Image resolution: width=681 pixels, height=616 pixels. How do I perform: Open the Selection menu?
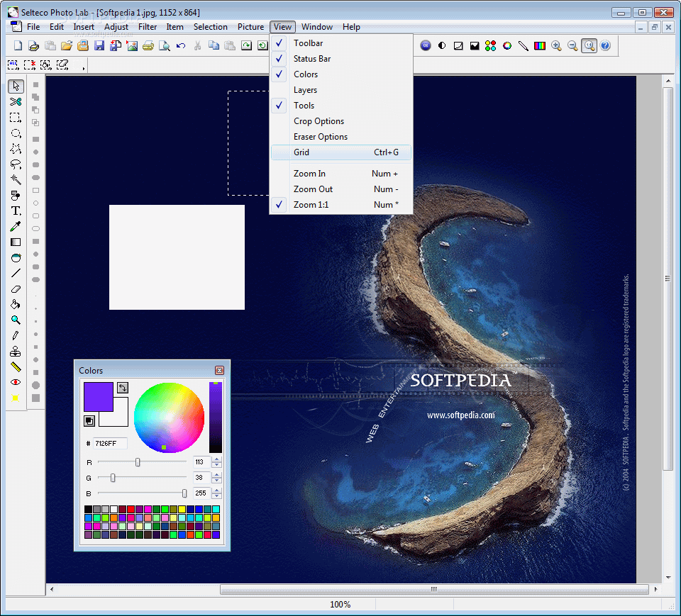point(210,27)
